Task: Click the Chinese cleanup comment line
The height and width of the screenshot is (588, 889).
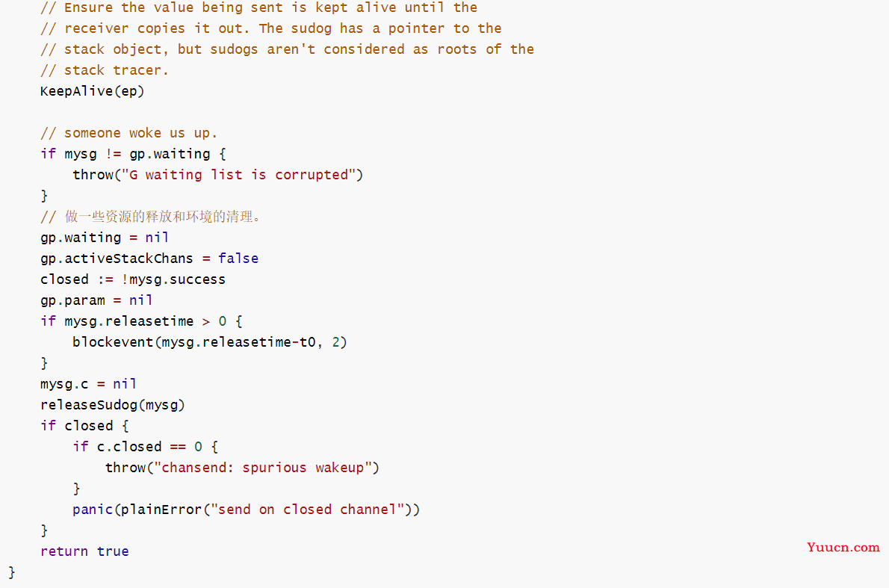Action: [151, 217]
